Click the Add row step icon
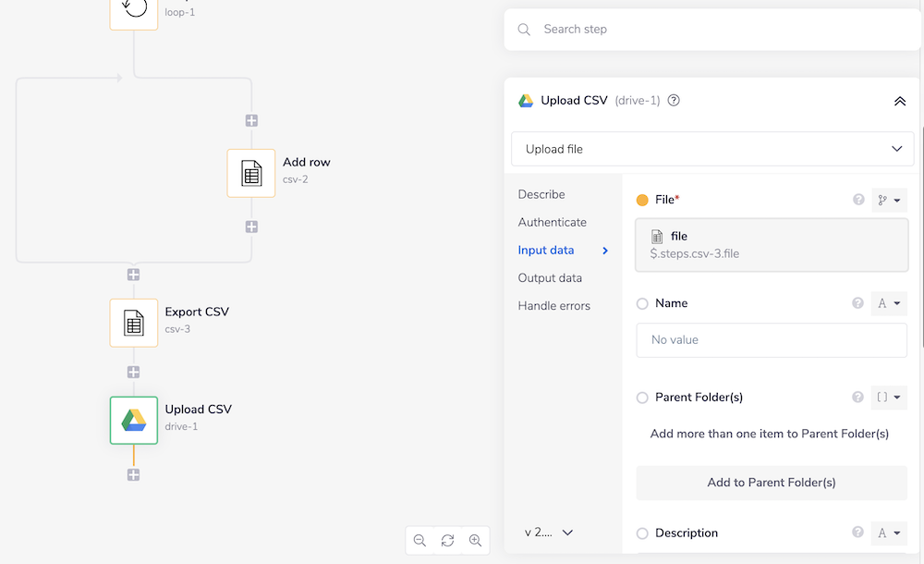Screen dimensions: 924x564 coord(251,173)
